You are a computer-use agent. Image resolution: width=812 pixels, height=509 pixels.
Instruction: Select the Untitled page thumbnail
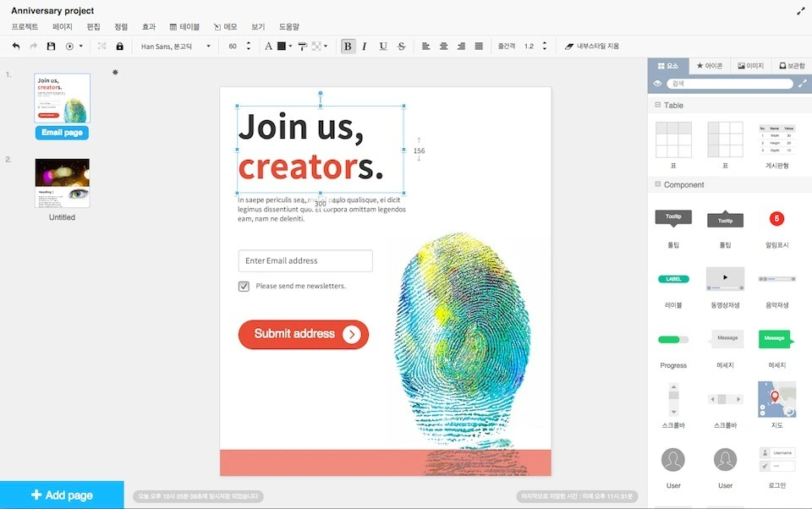pyautogui.click(x=62, y=183)
